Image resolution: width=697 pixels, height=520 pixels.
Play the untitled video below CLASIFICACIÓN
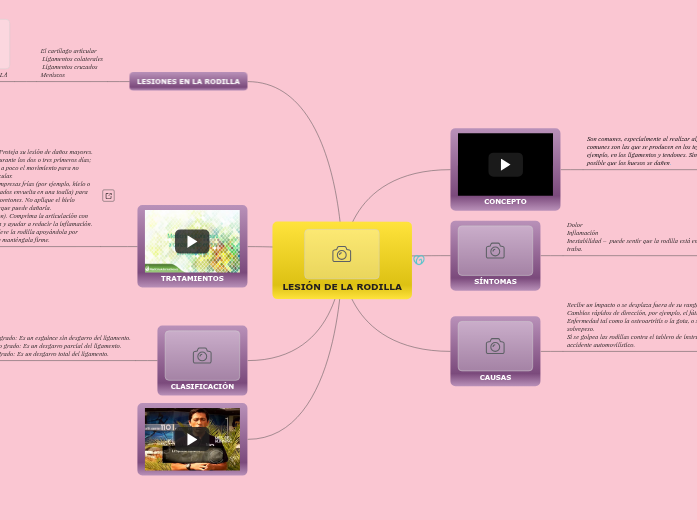click(192, 438)
